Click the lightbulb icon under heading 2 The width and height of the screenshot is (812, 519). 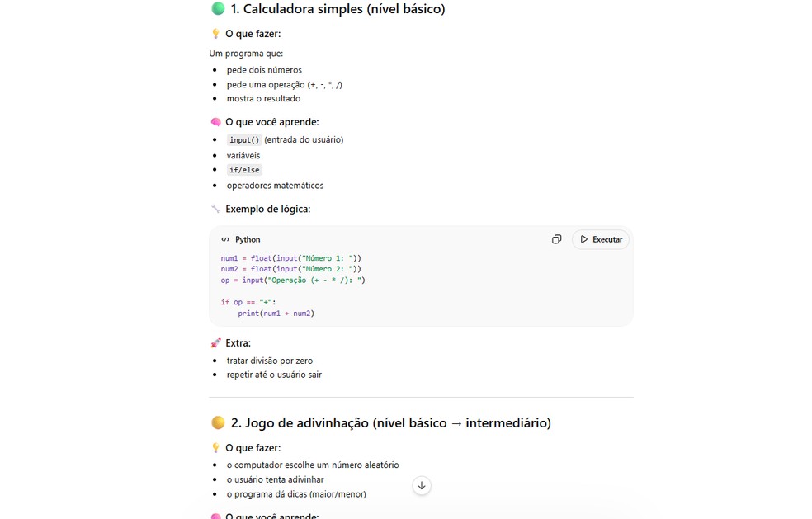(215, 447)
